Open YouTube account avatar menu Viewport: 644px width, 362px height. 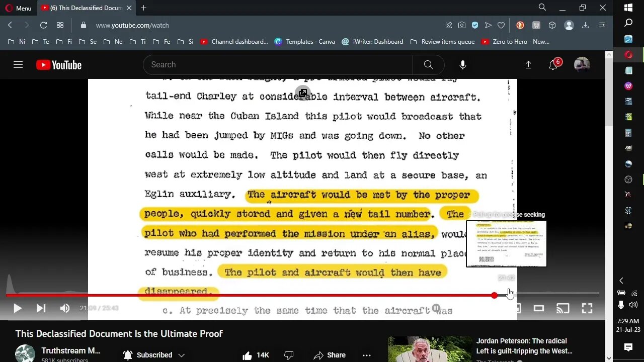point(582,64)
